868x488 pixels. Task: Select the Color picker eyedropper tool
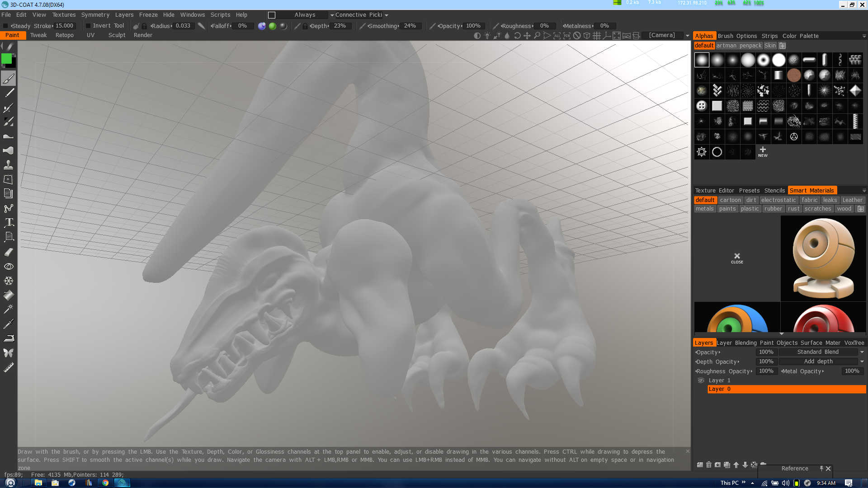tap(9, 324)
